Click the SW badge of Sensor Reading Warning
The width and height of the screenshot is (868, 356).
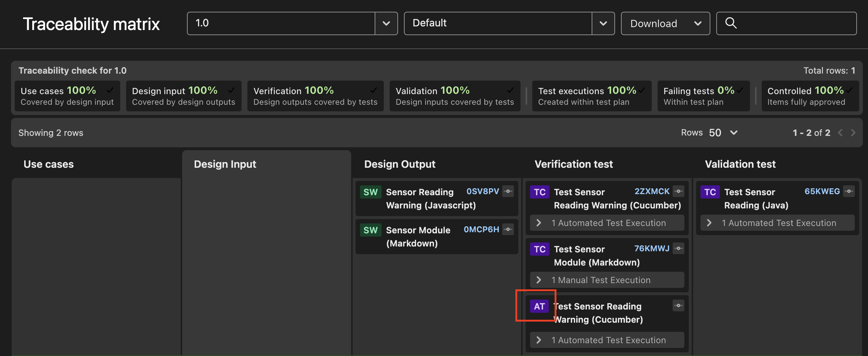coord(371,192)
